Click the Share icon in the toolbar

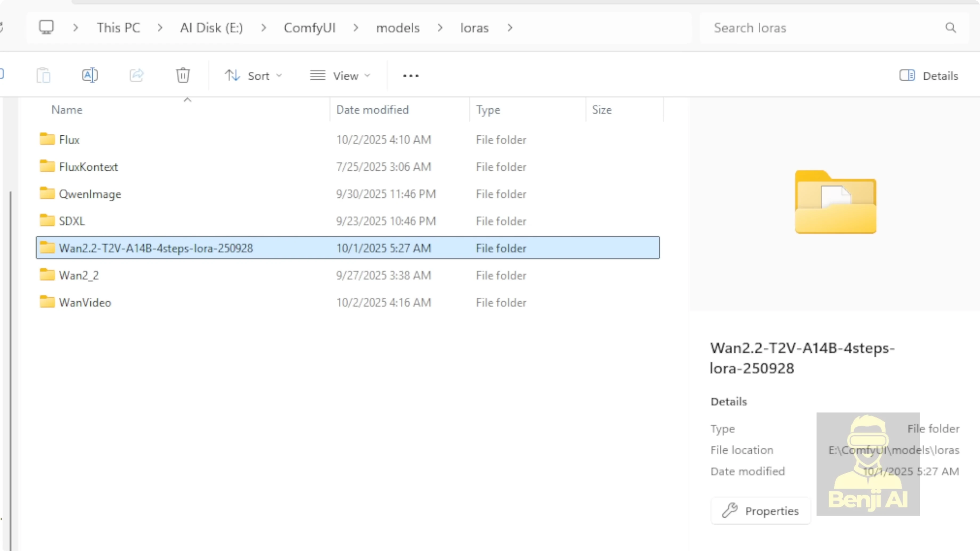[x=137, y=75]
